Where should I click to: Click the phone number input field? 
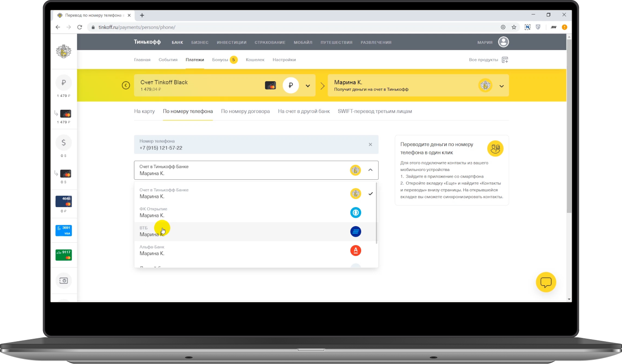tap(256, 145)
